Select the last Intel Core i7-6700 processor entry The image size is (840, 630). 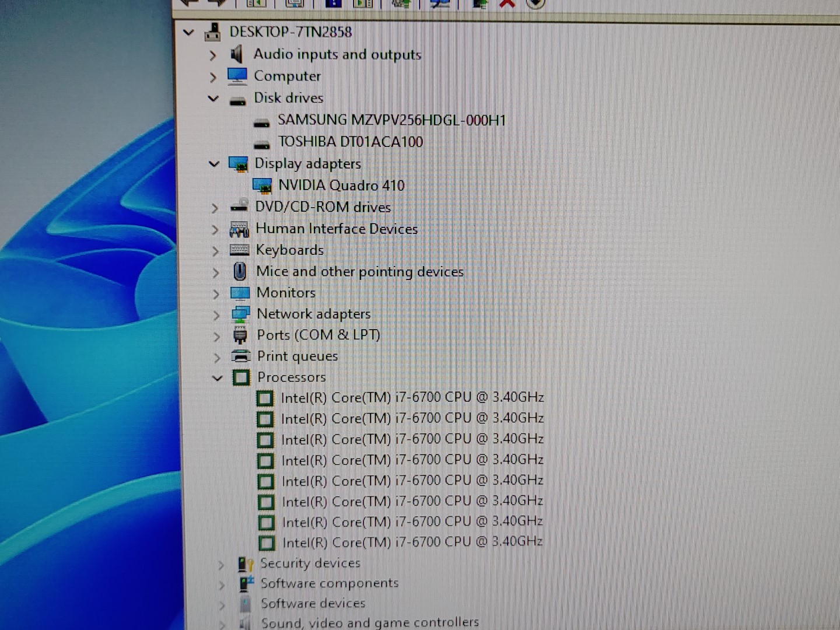click(x=412, y=542)
